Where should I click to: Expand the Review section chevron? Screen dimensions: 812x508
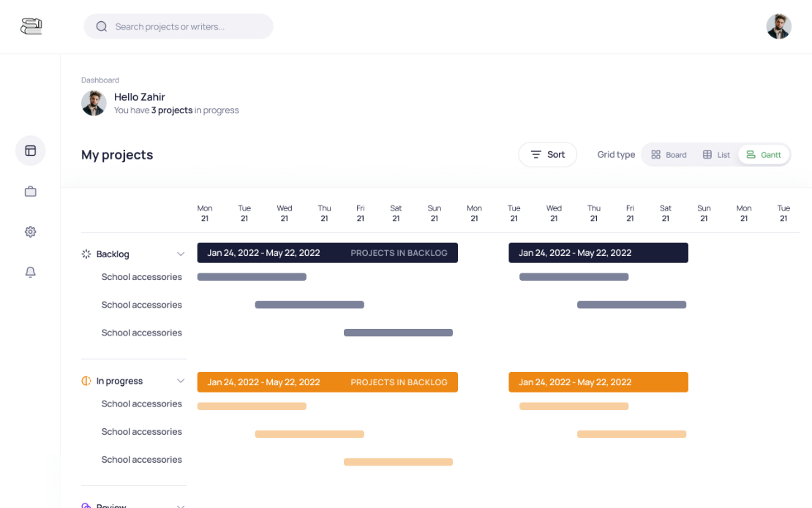click(181, 505)
